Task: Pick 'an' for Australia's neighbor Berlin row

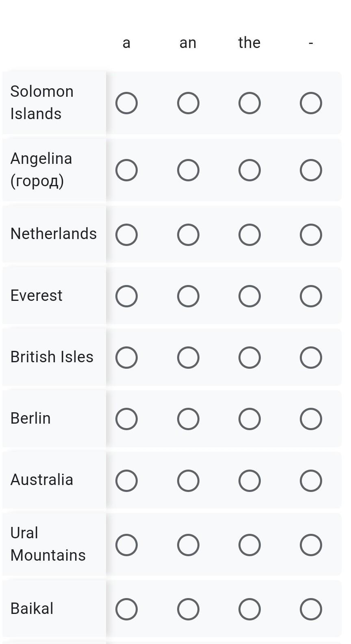Action: point(188,419)
